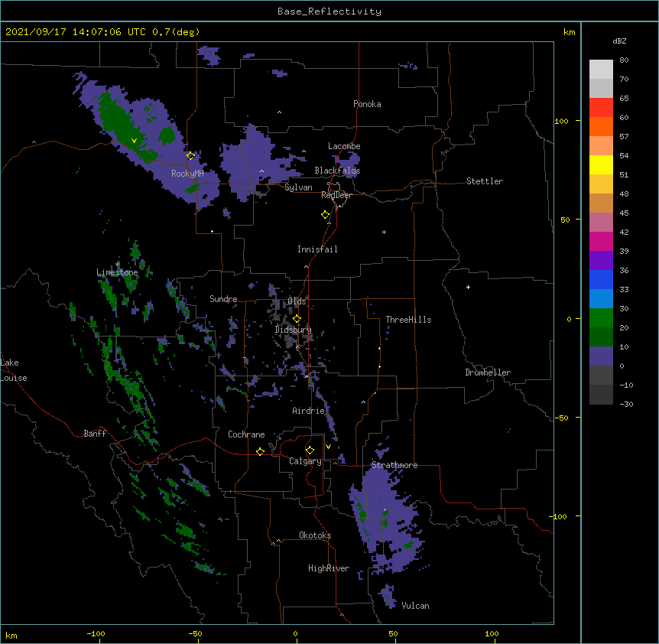Click the timestamp 2021/09/17 14:07:06 UTC
Screen dimensions: 659x644
click(x=76, y=32)
